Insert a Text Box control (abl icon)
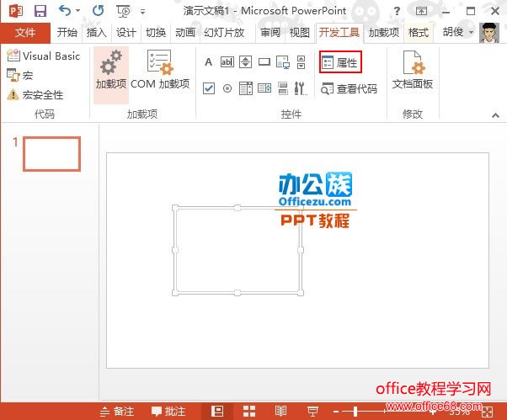507x420 pixels. [227, 61]
